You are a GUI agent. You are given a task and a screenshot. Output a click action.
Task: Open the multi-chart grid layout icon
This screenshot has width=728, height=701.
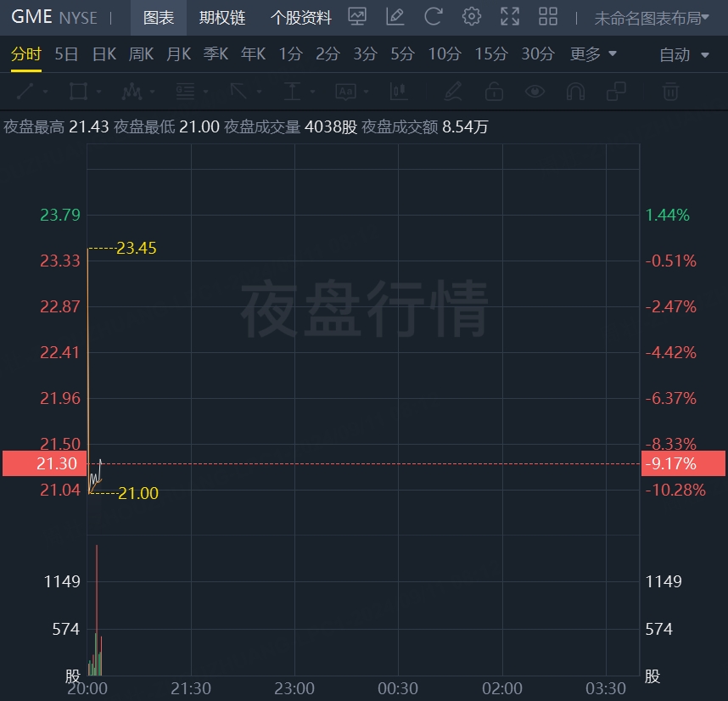[x=548, y=17]
